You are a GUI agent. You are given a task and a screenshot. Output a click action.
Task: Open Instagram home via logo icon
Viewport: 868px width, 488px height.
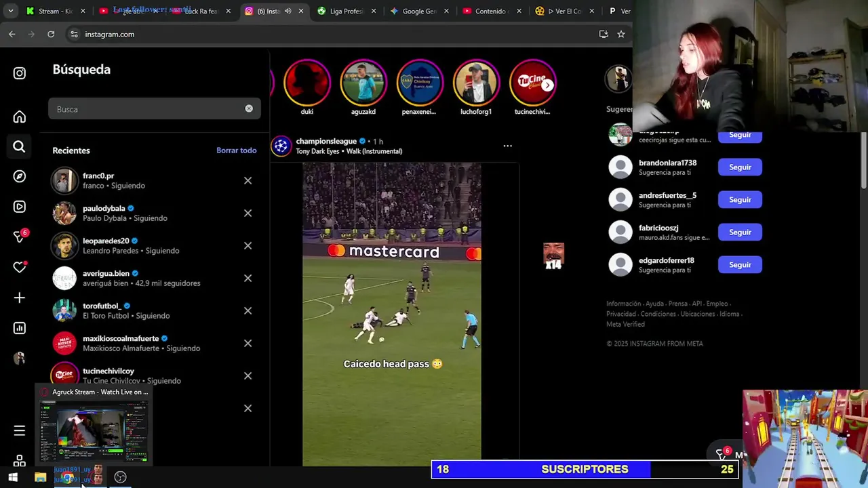pos(20,73)
